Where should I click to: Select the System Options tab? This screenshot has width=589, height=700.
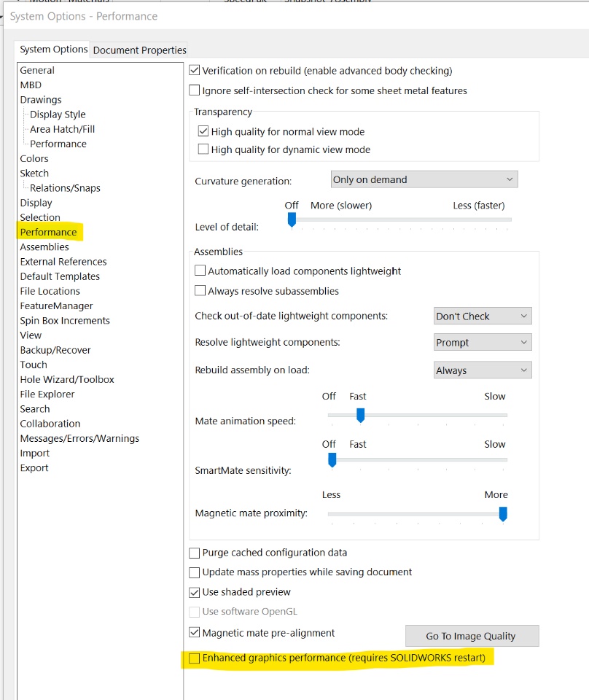[x=53, y=49]
